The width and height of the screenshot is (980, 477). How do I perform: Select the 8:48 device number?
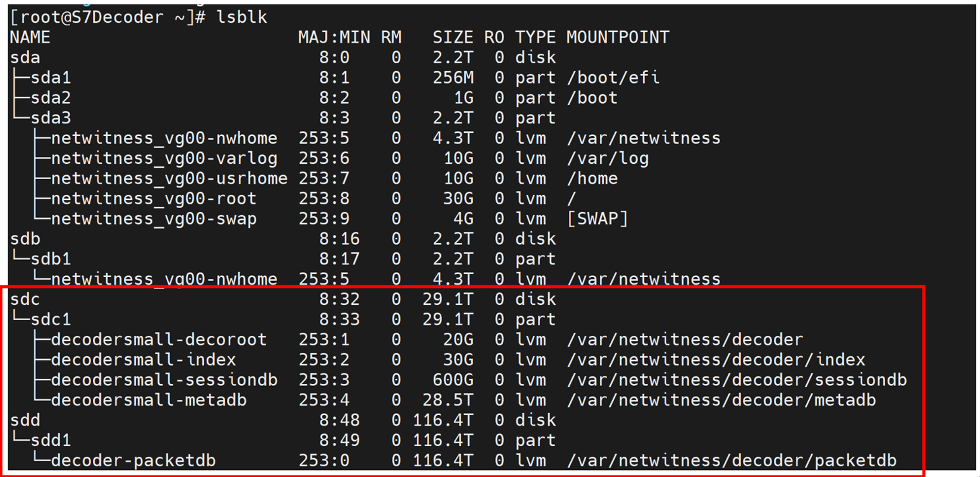340,421
